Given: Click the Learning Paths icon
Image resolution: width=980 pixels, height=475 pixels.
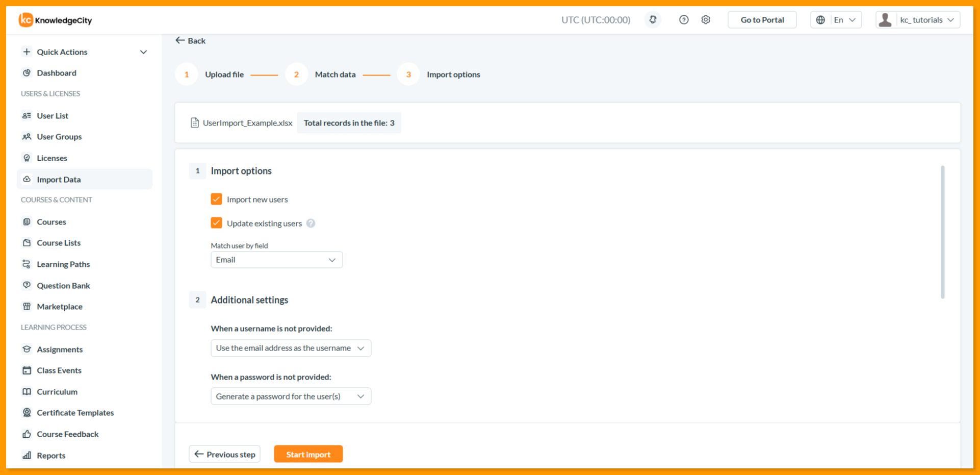Looking at the screenshot, I should click(x=27, y=264).
